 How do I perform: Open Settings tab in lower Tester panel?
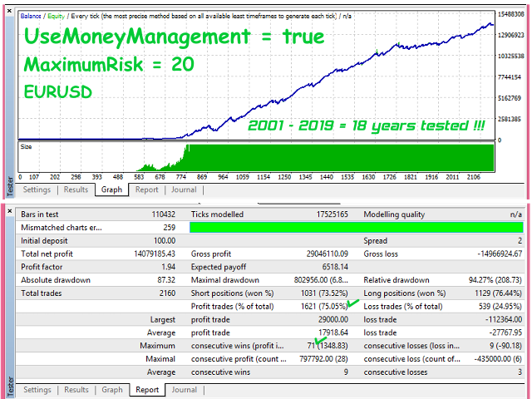click(37, 390)
